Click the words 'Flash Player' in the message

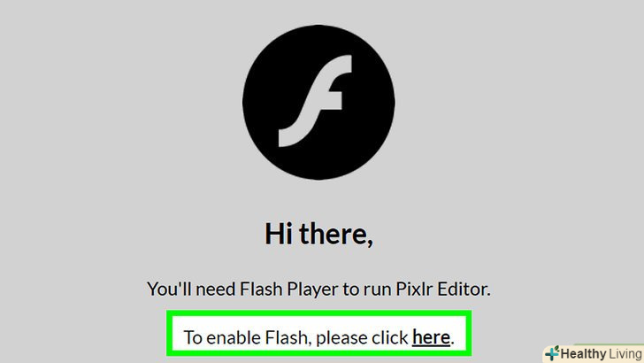tap(288, 289)
